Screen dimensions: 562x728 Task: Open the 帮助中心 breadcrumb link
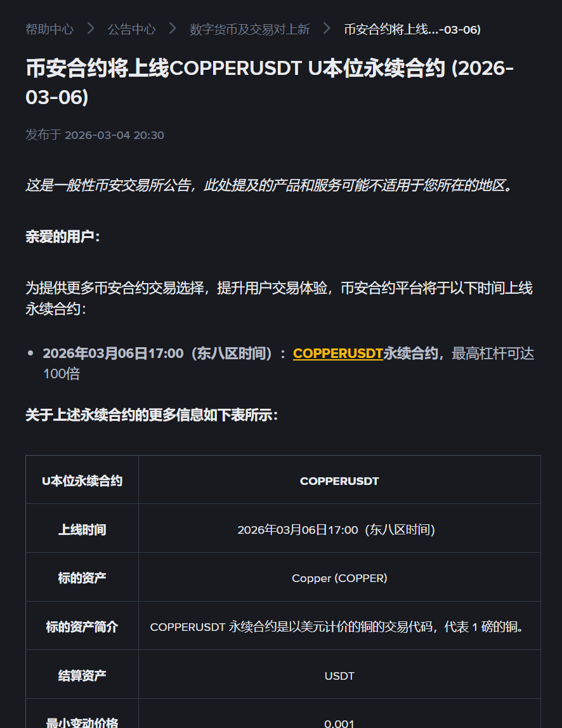click(49, 29)
